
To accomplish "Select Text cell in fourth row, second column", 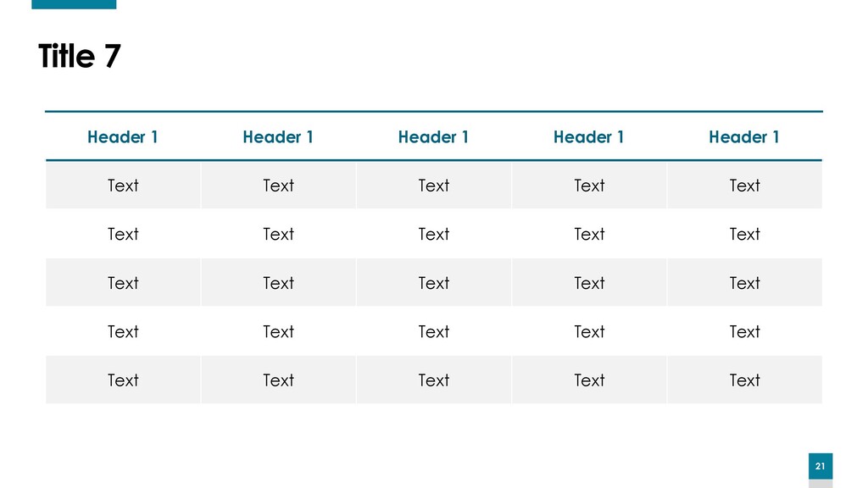I will [x=278, y=331].
